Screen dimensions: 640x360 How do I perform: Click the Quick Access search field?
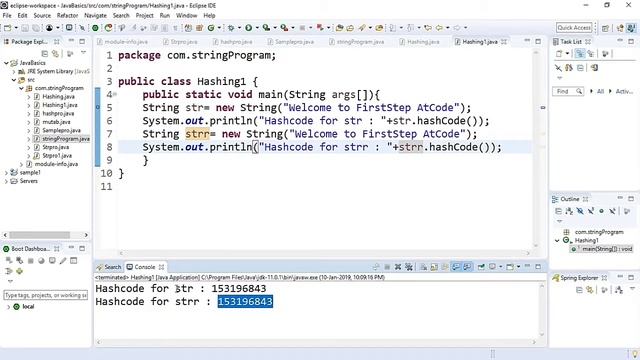click(x=574, y=28)
